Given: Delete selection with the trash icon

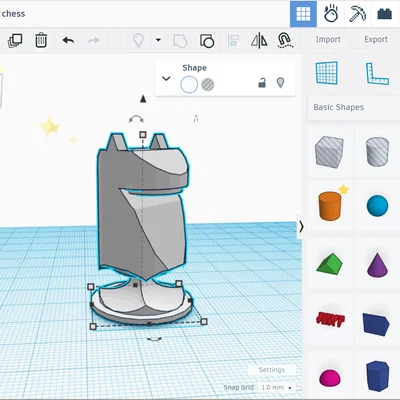Looking at the screenshot, I should tap(41, 40).
